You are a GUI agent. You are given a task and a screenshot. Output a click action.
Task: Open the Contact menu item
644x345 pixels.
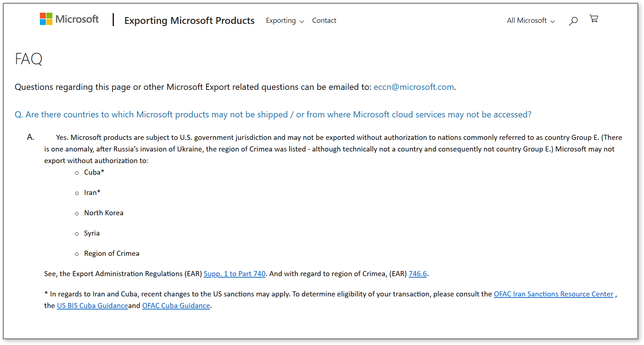tap(324, 21)
